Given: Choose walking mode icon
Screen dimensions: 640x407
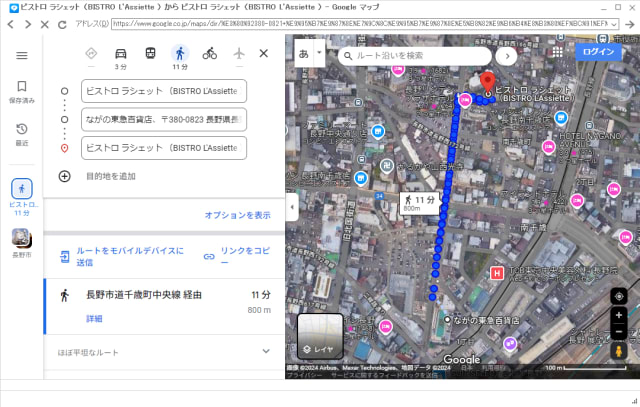Looking at the screenshot, I should 180,53.
